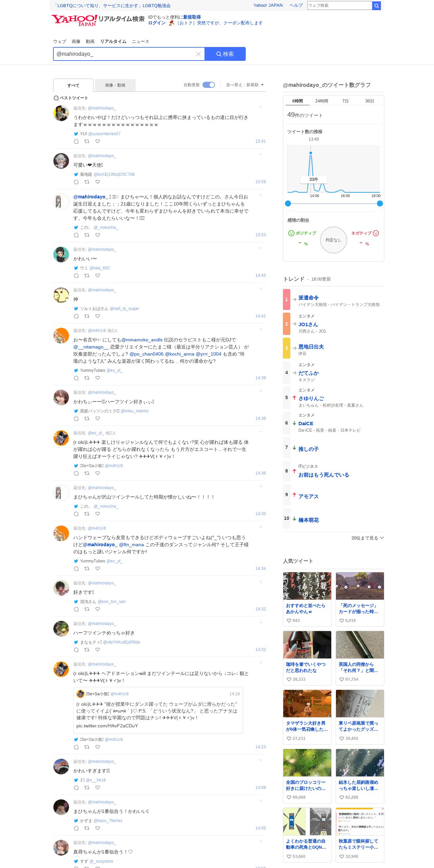Viewport: 434px width, 868px height.
Task: Click the Twitter bird icon beside @_nokocha_ at 15:53
Action: coord(76,227)
